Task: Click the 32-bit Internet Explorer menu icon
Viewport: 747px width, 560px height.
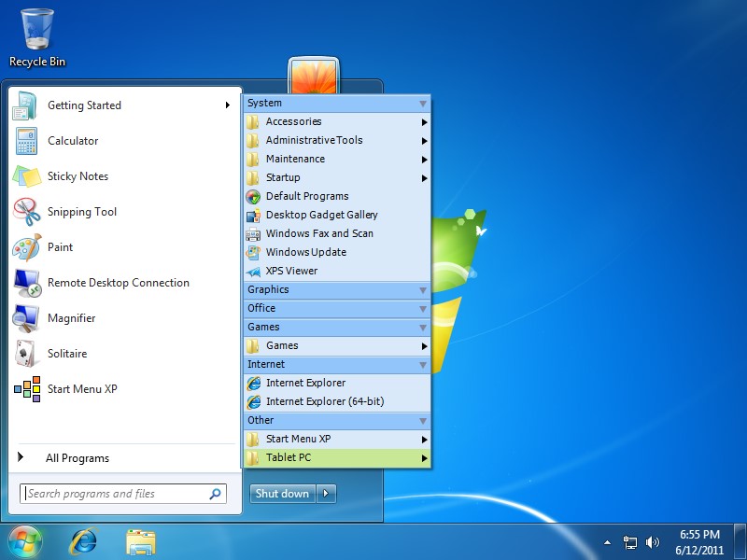Action: [253, 383]
